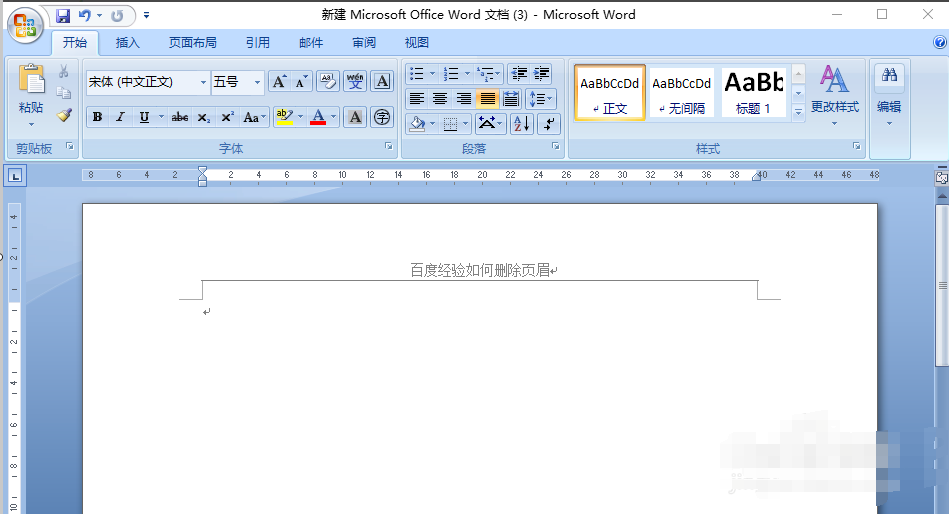Align text left

pyautogui.click(x=416, y=99)
